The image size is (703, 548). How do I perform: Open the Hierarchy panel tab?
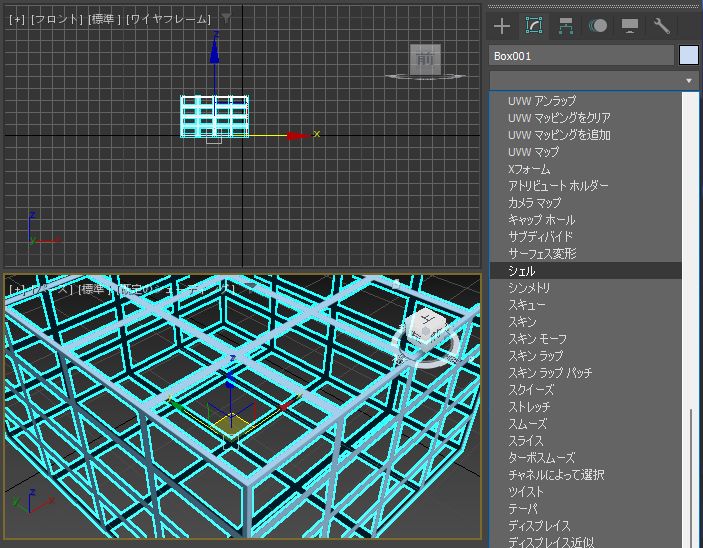(566, 26)
